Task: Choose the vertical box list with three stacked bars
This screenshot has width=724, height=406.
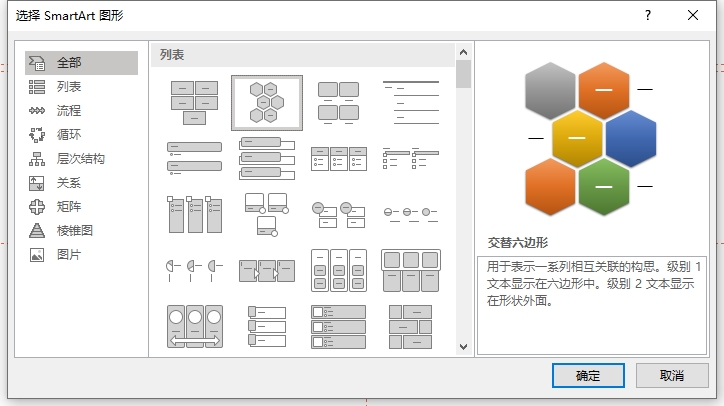Action: pos(267,159)
